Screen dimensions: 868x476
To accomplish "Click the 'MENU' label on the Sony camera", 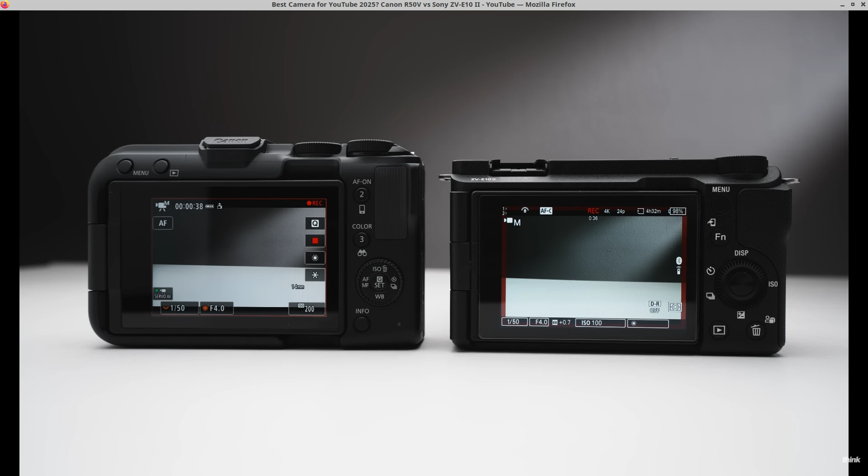I will pos(721,190).
